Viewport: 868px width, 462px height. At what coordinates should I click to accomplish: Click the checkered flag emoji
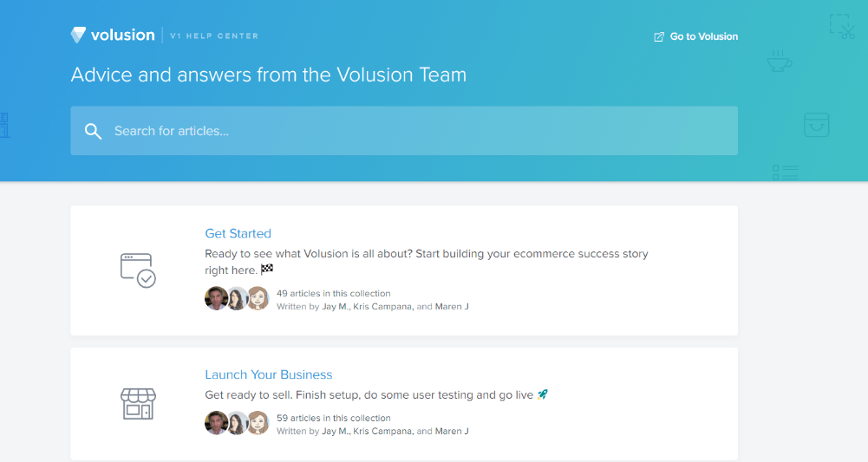(x=267, y=269)
